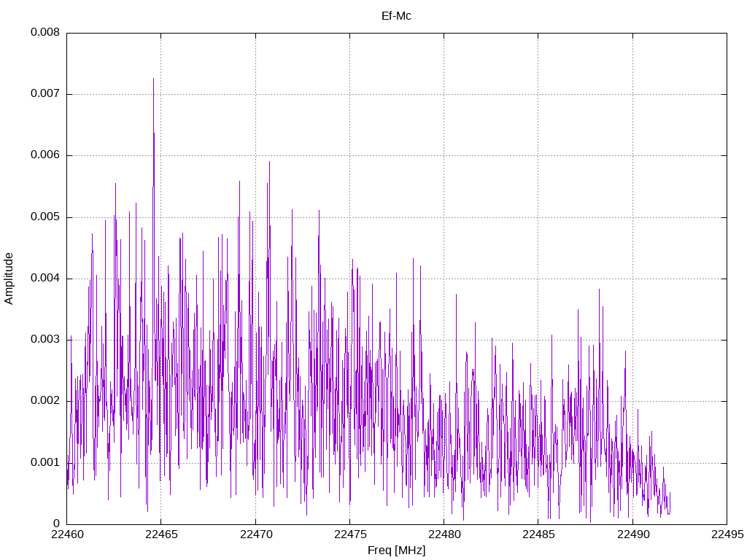
Task: Click the tallest spectrum peak above 0.007
Action: click(x=153, y=79)
